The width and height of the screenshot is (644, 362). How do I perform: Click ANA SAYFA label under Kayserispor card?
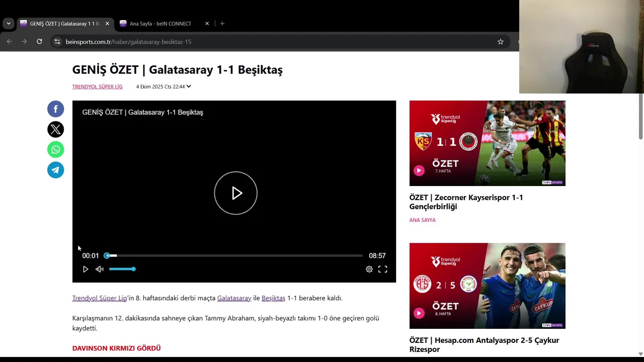423,220
